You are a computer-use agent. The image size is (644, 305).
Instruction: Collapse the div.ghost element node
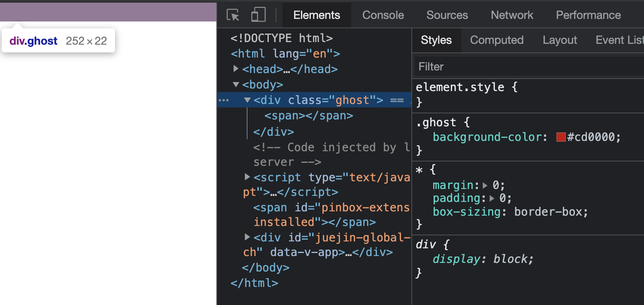(x=247, y=100)
